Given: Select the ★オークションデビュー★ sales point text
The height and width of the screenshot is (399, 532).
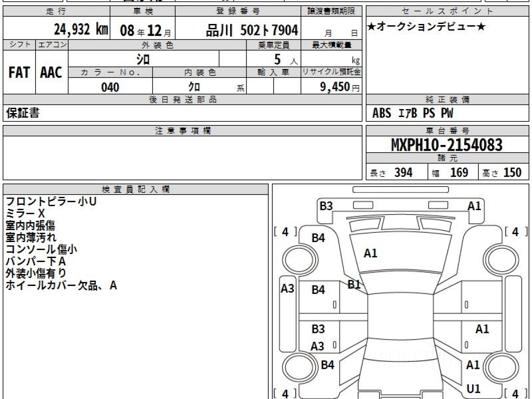Looking at the screenshot, I should pos(427,27).
